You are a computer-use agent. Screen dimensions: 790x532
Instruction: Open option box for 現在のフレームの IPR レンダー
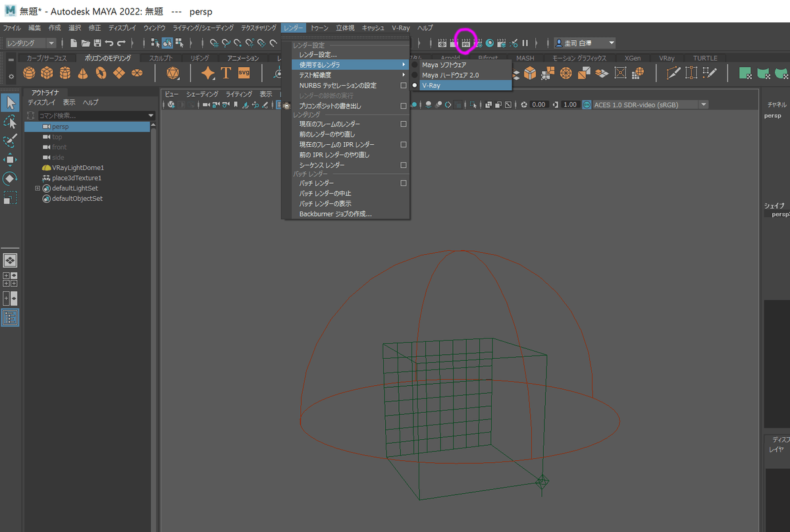coord(404,144)
